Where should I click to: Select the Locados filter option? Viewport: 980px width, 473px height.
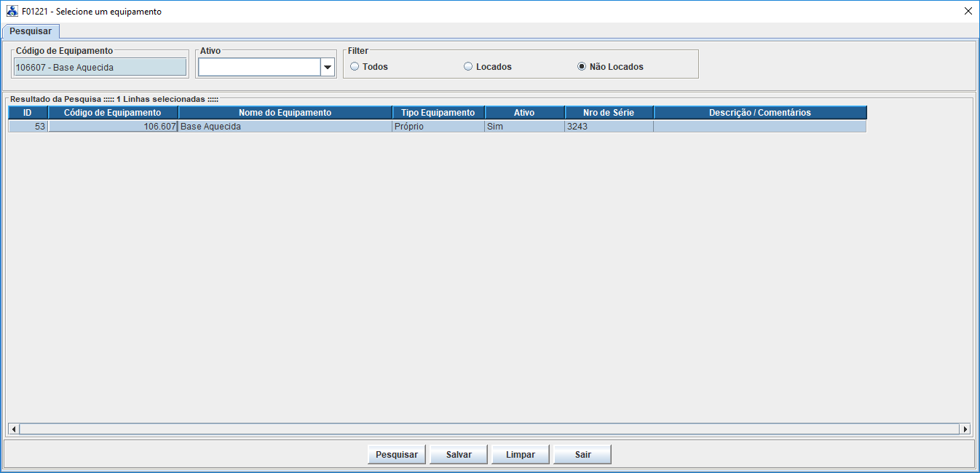469,67
